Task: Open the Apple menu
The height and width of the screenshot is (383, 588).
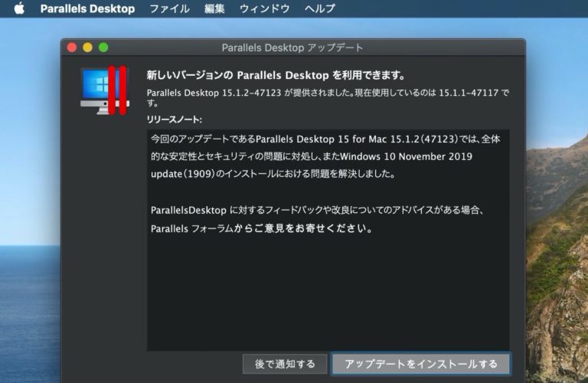Action: (x=18, y=9)
